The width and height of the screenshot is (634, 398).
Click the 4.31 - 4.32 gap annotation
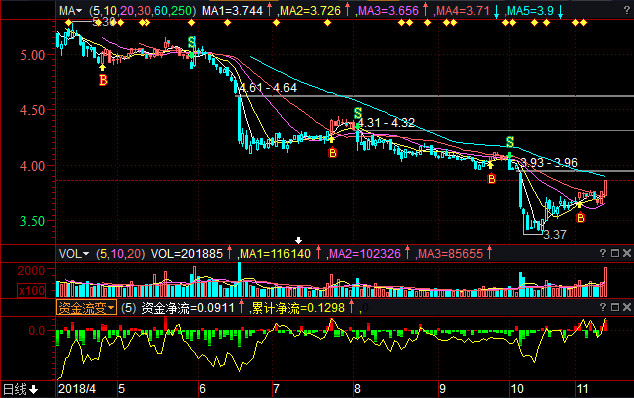387,123
